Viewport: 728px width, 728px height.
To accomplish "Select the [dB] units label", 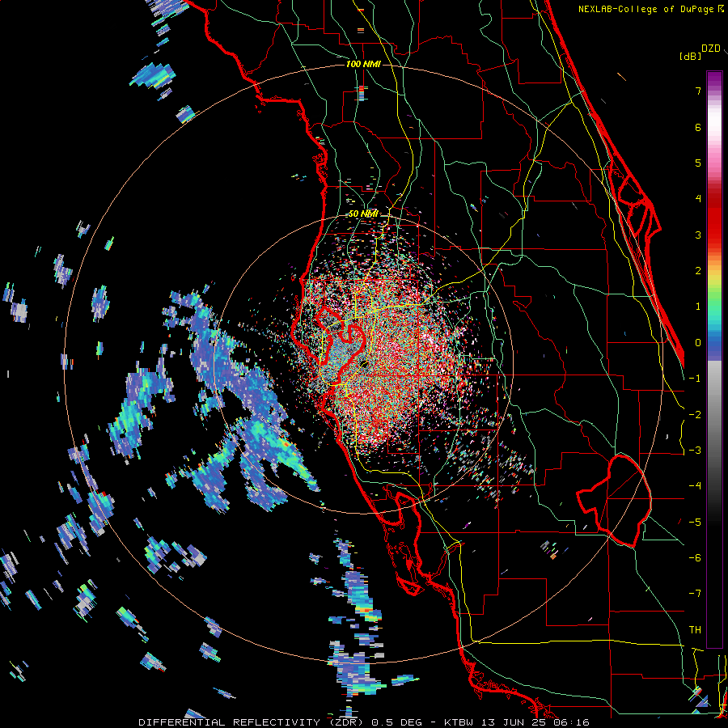I will [x=691, y=56].
